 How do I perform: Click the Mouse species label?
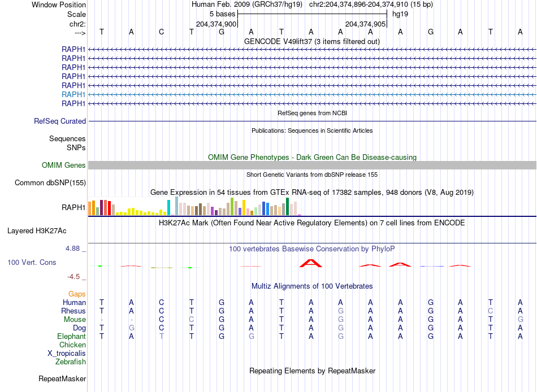(x=75, y=320)
